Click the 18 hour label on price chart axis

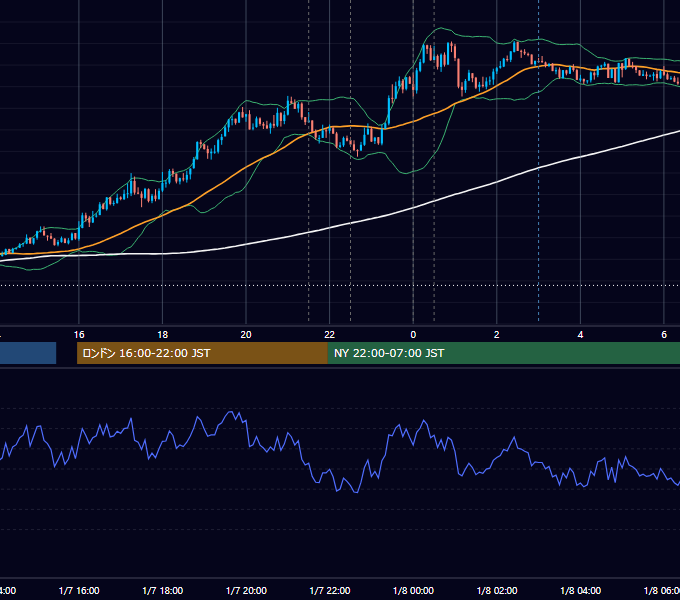tap(163, 335)
